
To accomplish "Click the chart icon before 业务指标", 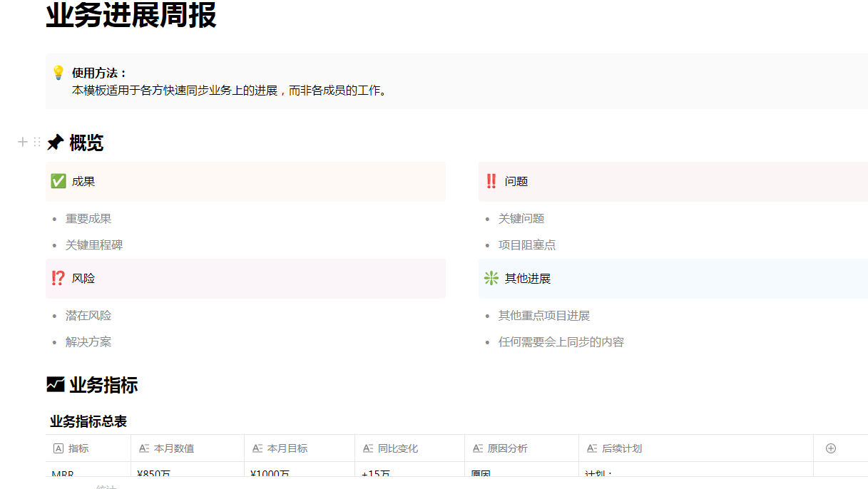I will [55, 385].
